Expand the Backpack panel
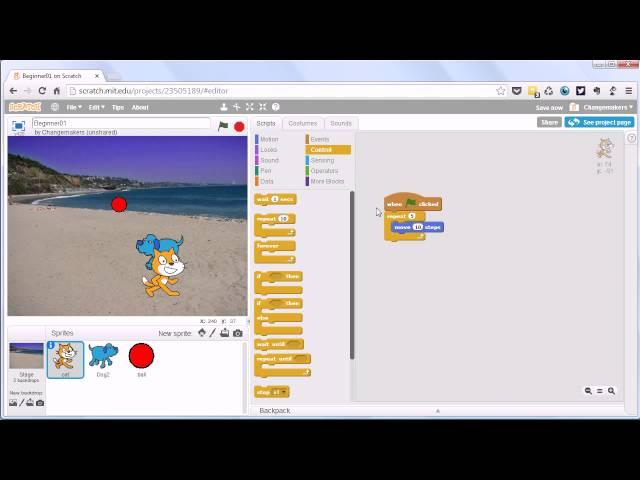The image size is (640, 480). pyautogui.click(x=438, y=411)
